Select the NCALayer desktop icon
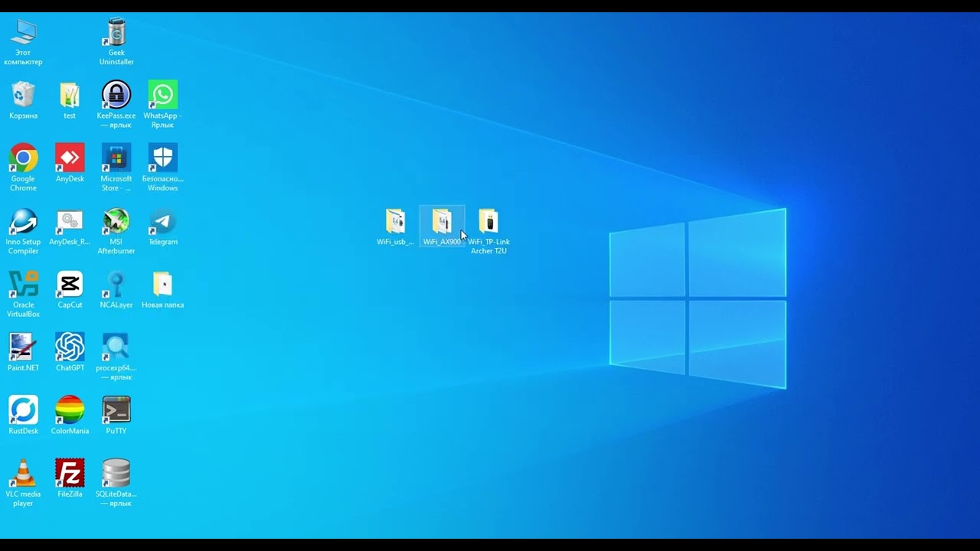This screenshot has width=980, height=551. [x=116, y=284]
